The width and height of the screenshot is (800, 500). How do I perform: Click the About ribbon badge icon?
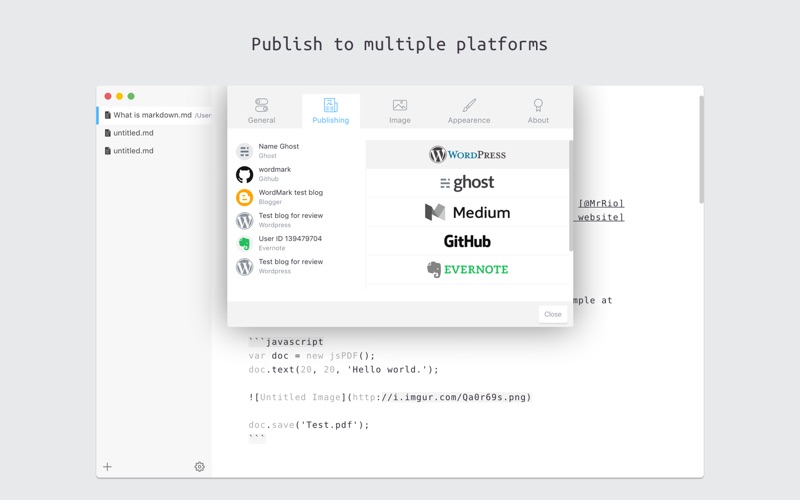[x=538, y=105]
